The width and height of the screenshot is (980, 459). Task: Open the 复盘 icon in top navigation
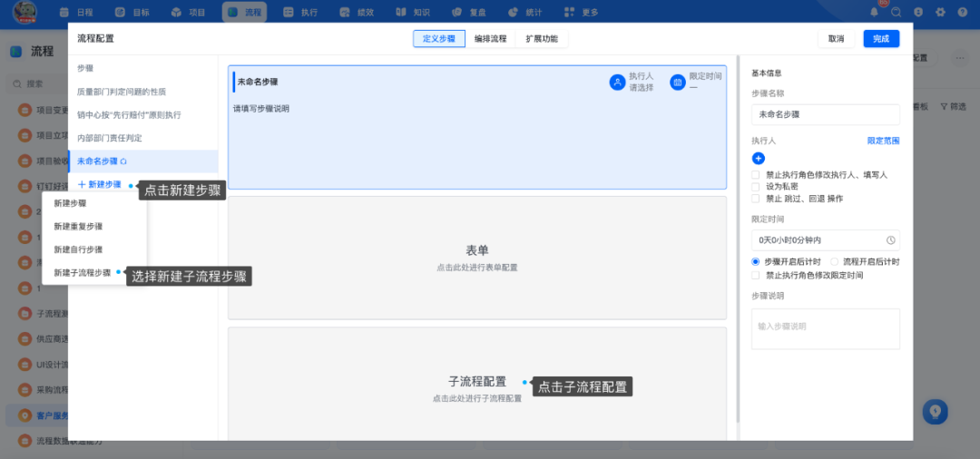tap(456, 12)
